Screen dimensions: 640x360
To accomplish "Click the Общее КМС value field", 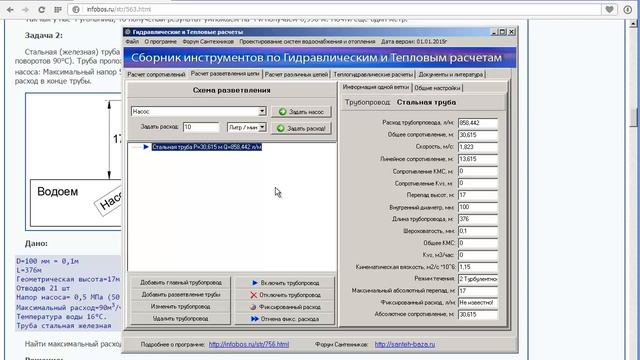I will coord(478,243).
